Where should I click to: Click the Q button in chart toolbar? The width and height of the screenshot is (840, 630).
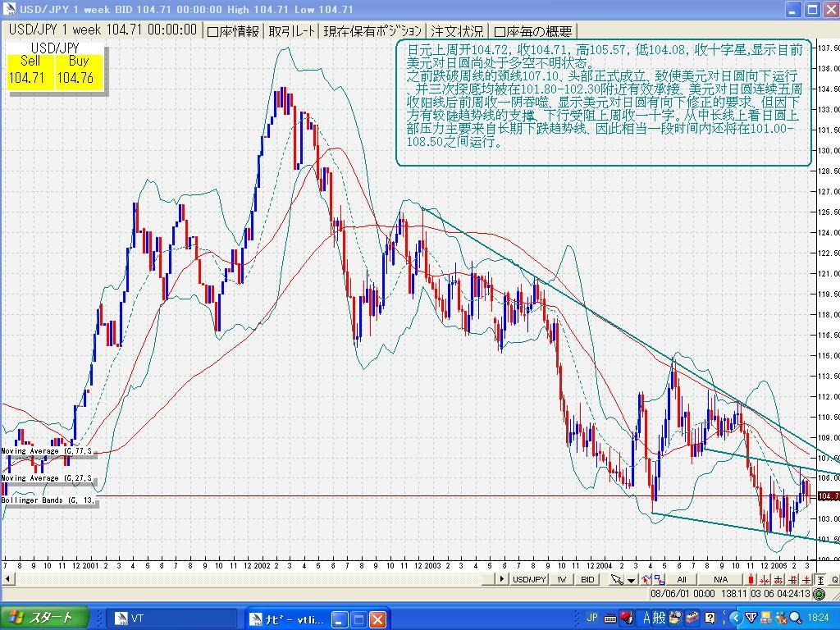point(834,579)
